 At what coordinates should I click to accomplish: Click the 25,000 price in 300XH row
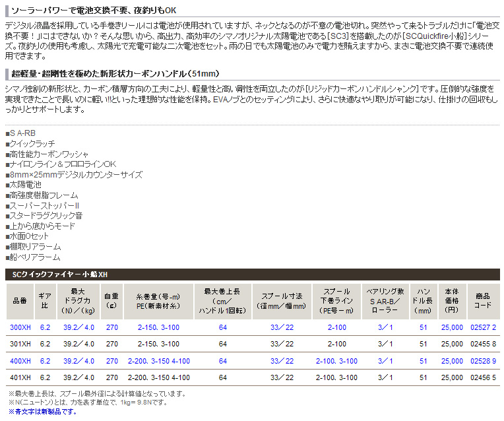(x=452, y=327)
